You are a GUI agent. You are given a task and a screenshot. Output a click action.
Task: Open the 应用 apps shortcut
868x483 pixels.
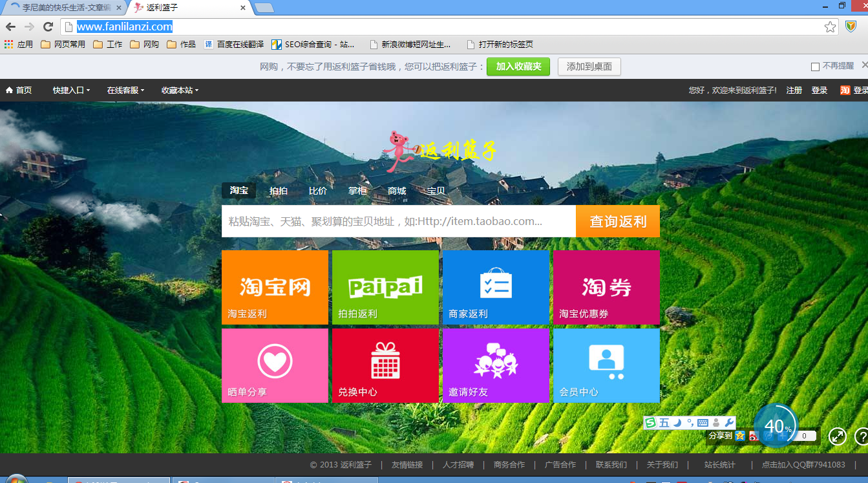click(19, 45)
